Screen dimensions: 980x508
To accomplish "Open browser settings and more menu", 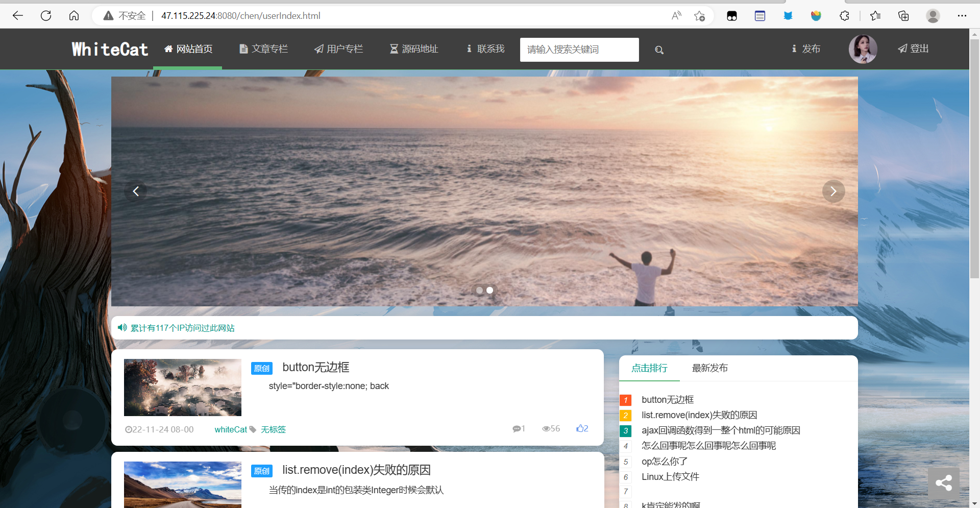I will 962,16.
